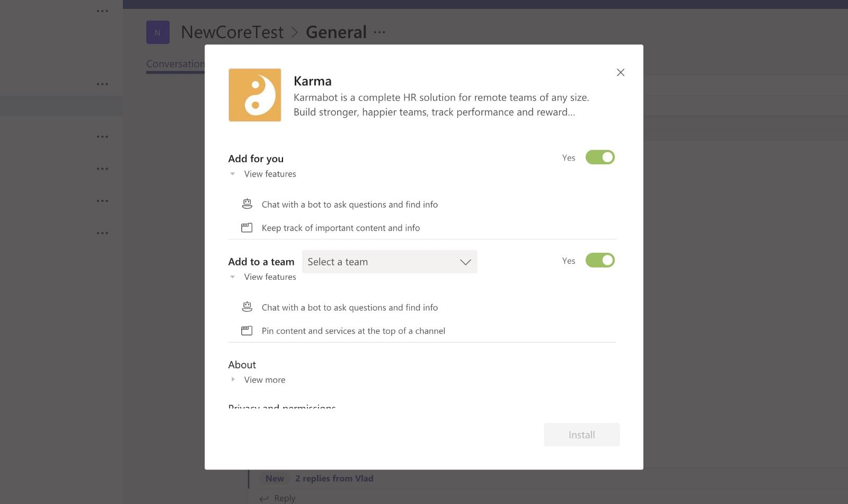Click the topmost ellipsis icon in the sidebar
Viewport: 848px width, 504px height.
[x=102, y=11]
